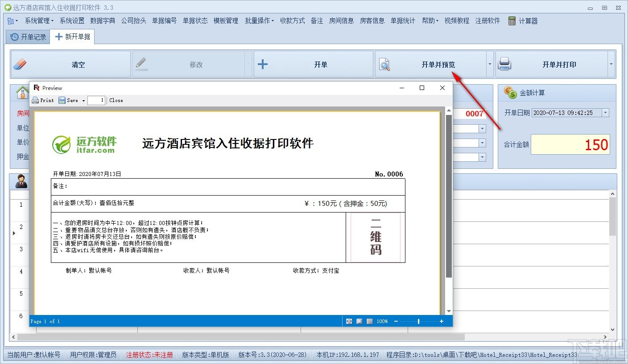
Task: Select fit-to-width view in Preview status bar
Action: click(x=349, y=321)
